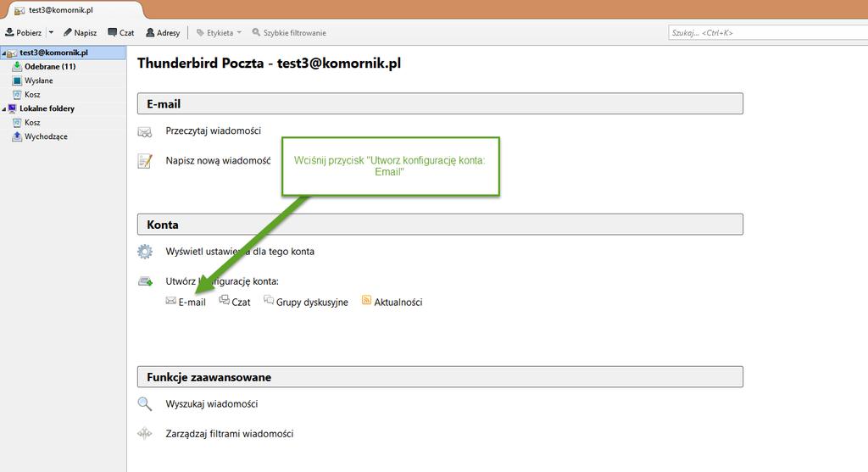Click the Wychodzące outbox icon
868x472 pixels.
(17, 136)
